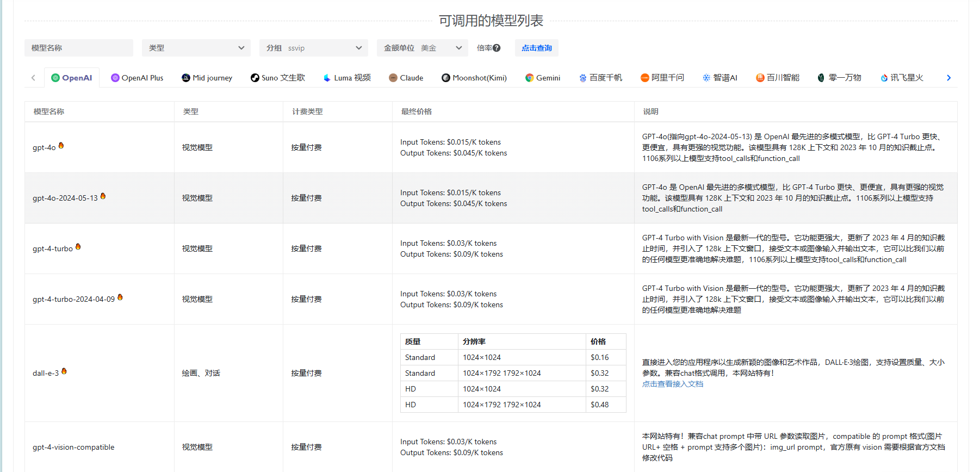Click the 分辨率 header in the dall-e-3 table
Screen dimensions: 980x472
474,341
